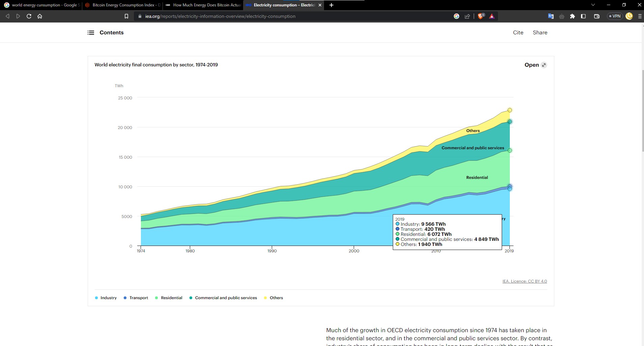Click the Others legend color dot
Screen dimensions: 644x346
coord(265,298)
